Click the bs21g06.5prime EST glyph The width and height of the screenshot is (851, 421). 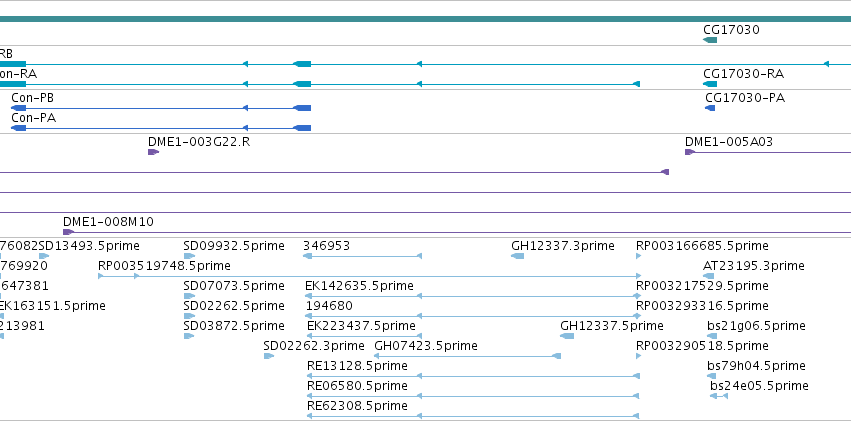pyautogui.click(x=712, y=336)
